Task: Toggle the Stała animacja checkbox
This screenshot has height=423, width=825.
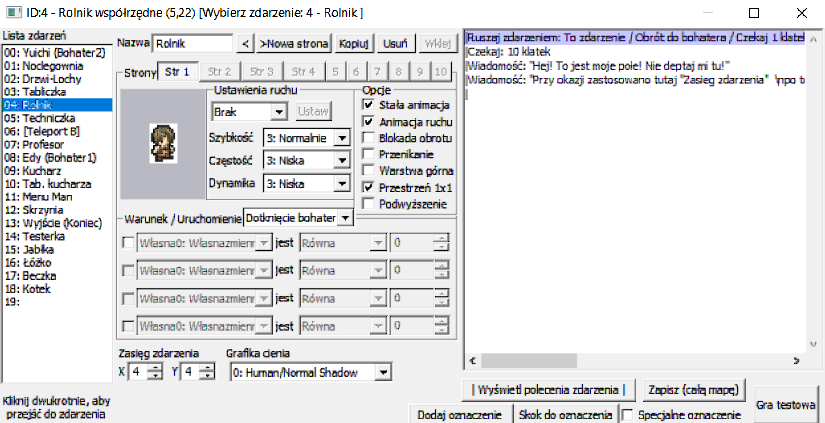Action: pos(368,104)
